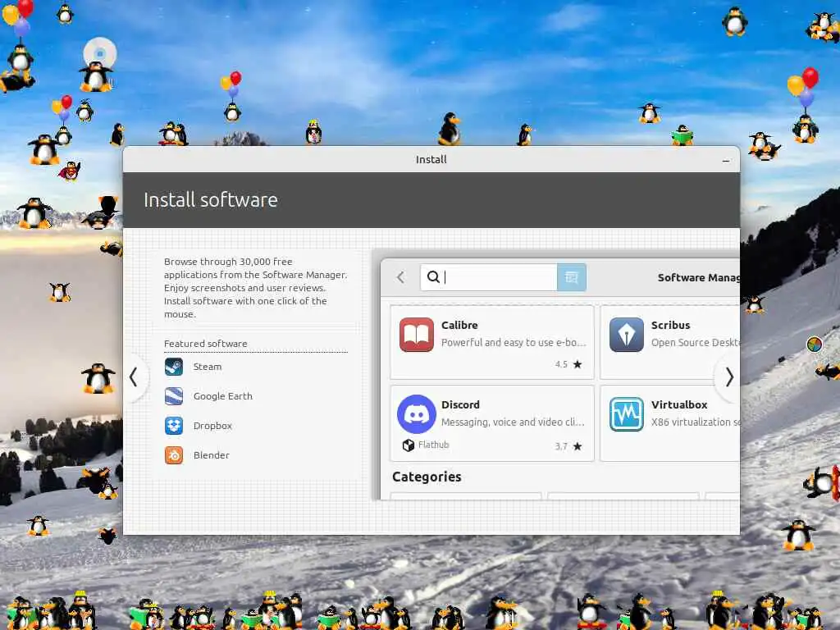Viewport: 840px width, 630px height.
Task: Open the Scribus card title
Action: tap(670, 325)
